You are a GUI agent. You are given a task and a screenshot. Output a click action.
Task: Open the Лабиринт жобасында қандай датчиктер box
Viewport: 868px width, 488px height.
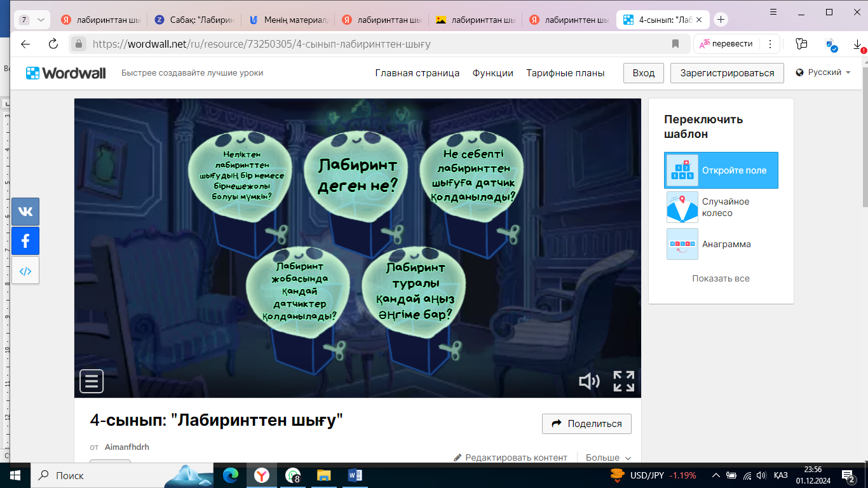click(299, 292)
